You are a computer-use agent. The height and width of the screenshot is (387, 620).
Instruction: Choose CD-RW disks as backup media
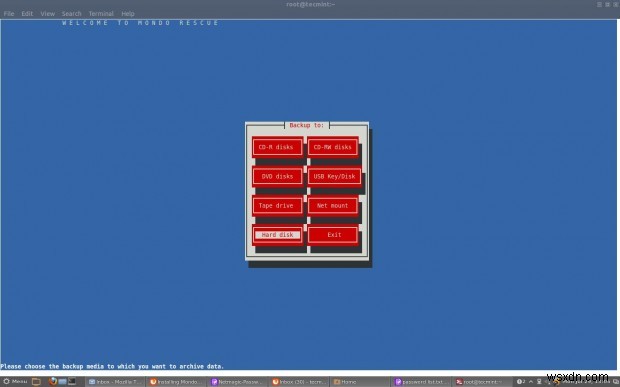pos(333,147)
